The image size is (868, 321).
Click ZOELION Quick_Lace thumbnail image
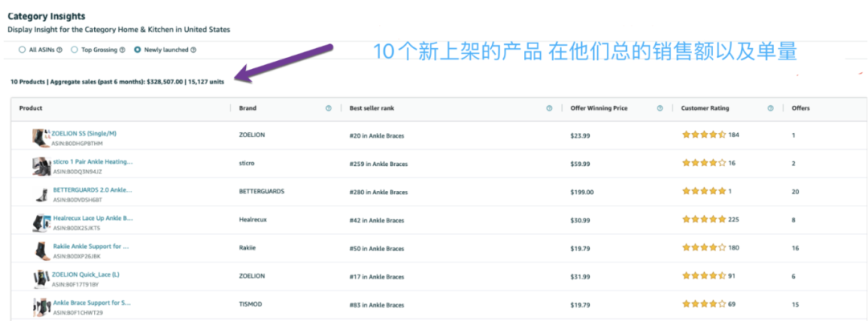click(42, 279)
